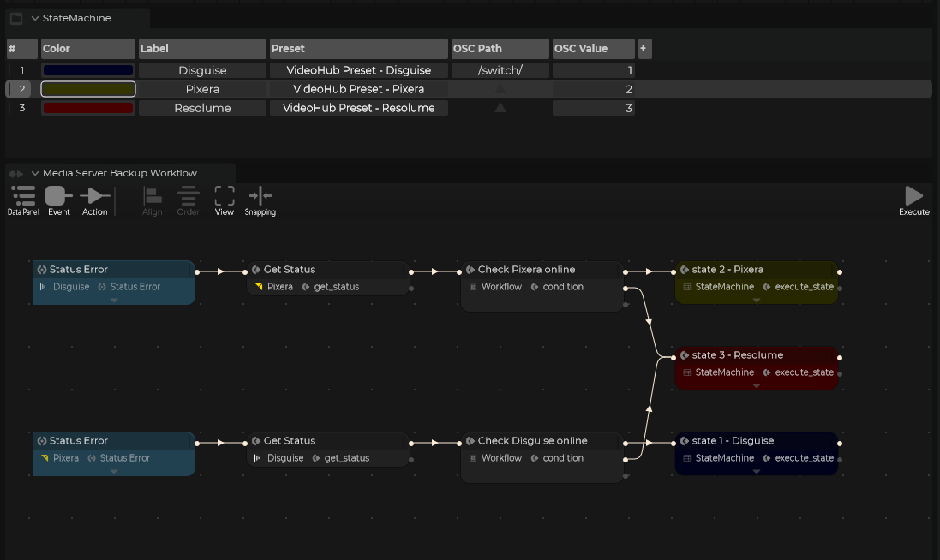Expand the state 3 - Resolume node
Image resolution: width=940 pixels, height=560 pixels.
(x=757, y=386)
